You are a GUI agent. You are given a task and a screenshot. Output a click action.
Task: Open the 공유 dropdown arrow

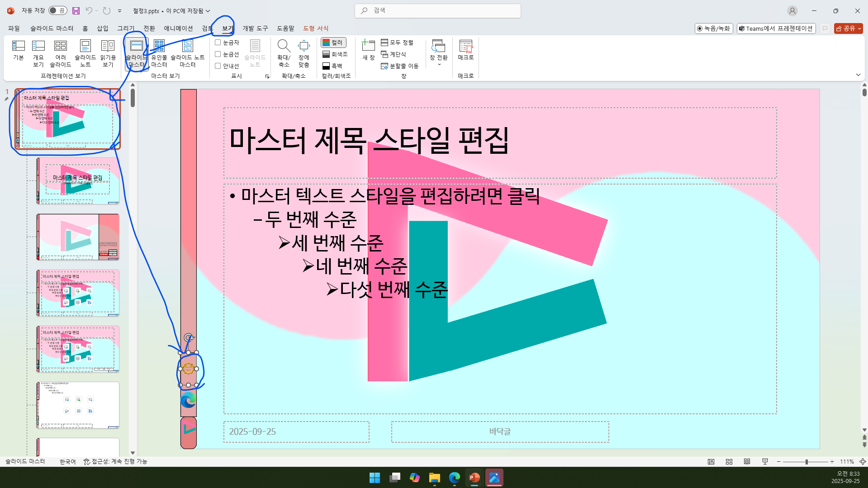point(859,28)
